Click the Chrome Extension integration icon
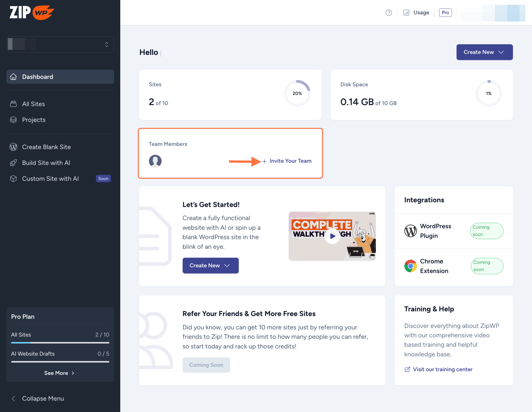532x412 pixels. [410, 266]
